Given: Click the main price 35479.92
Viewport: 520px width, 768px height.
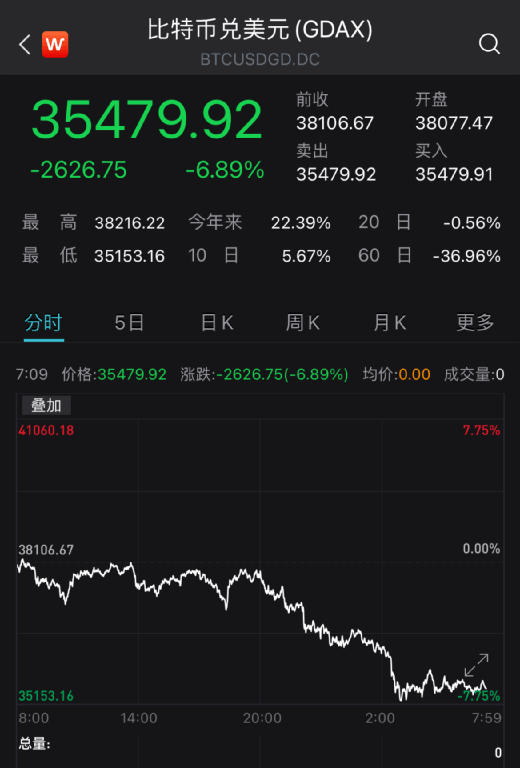Looking at the screenshot, I should coord(147,120).
